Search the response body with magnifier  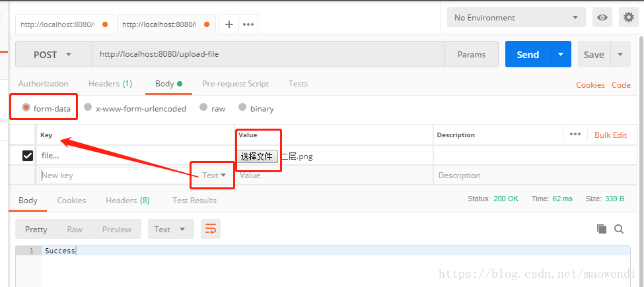[619, 229]
